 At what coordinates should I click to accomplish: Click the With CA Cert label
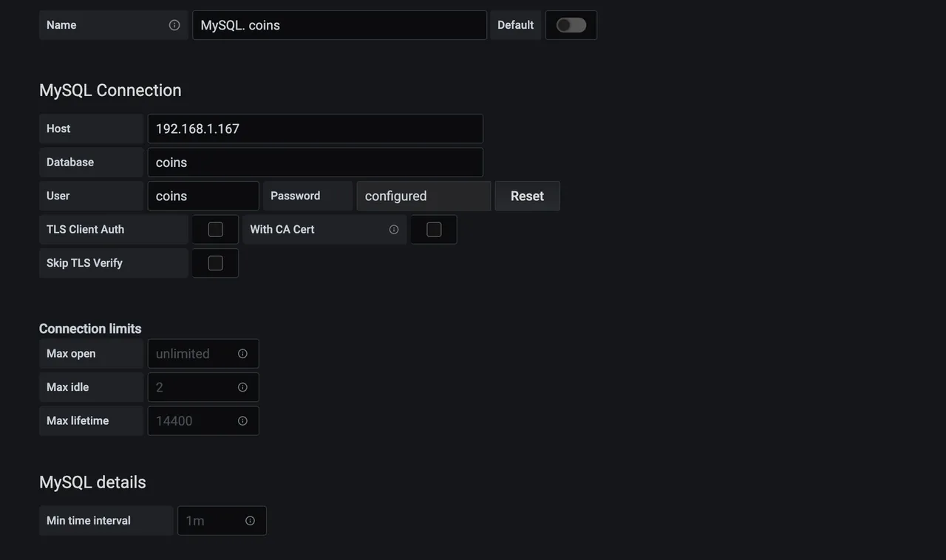pyautogui.click(x=282, y=230)
